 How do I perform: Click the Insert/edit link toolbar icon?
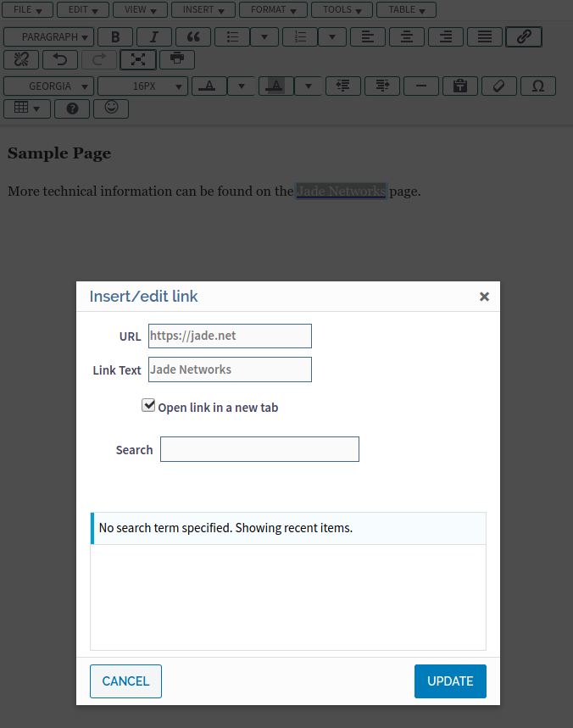coord(523,36)
